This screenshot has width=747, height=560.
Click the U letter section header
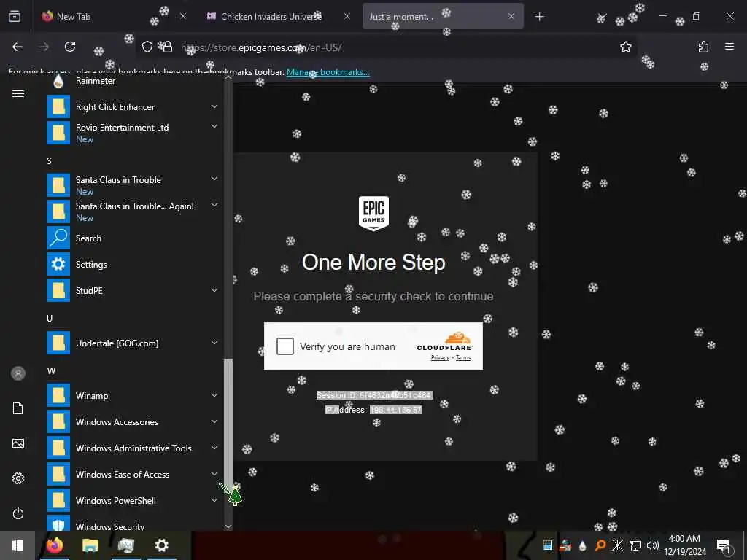[x=50, y=319]
